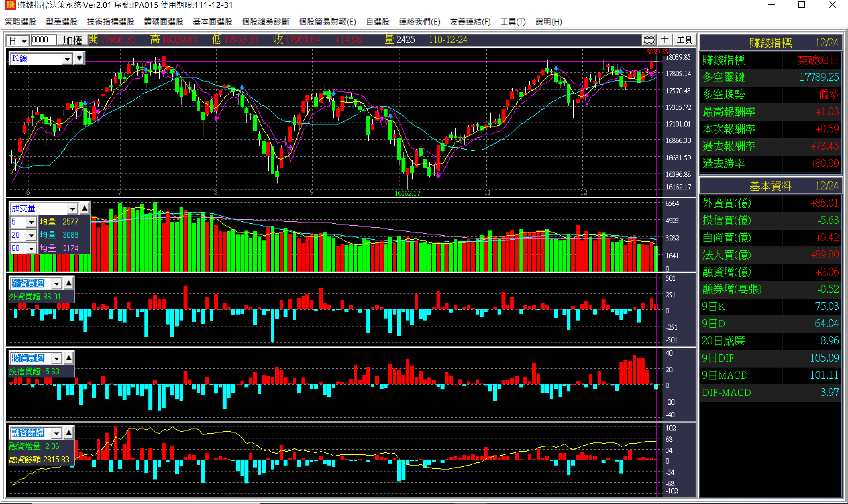Image resolution: width=848 pixels, height=504 pixels.
Task: Click the stock code input field 0000
Action: (x=43, y=40)
